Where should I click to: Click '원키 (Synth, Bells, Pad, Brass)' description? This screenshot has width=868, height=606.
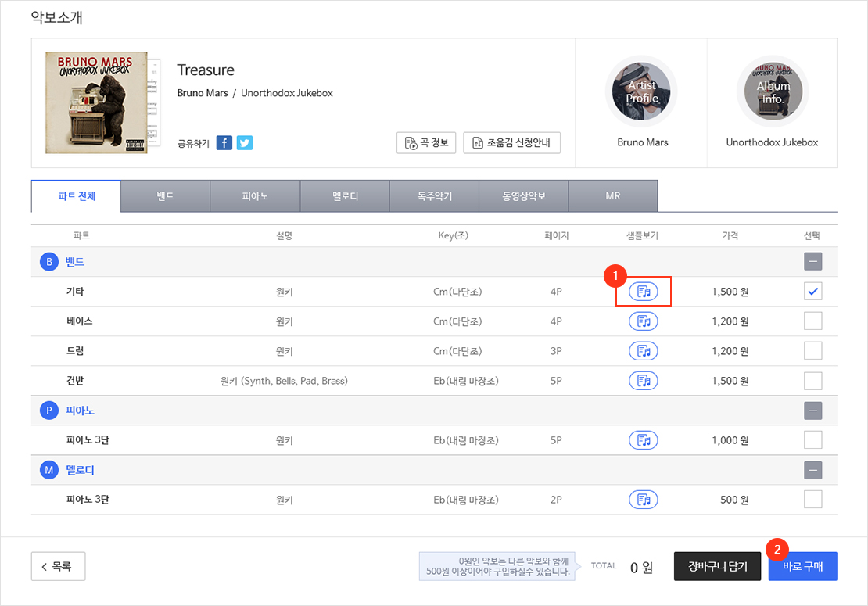click(x=284, y=381)
